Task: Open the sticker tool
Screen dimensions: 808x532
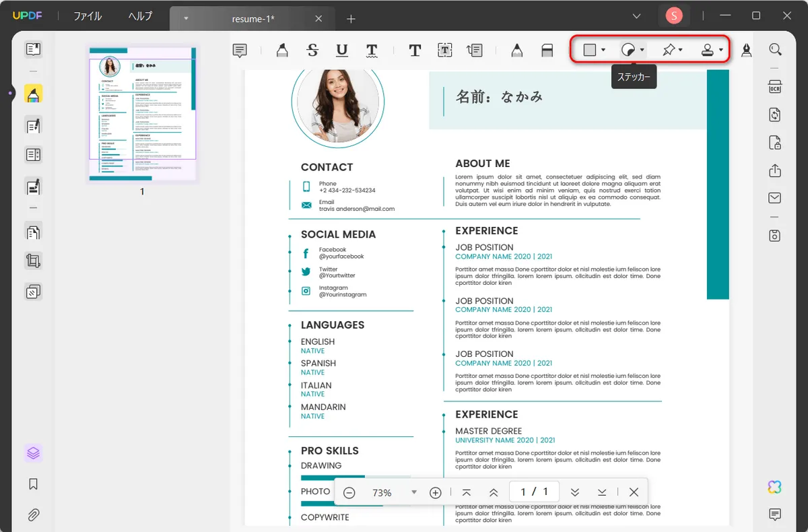Action: pyautogui.click(x=628, y=50)
